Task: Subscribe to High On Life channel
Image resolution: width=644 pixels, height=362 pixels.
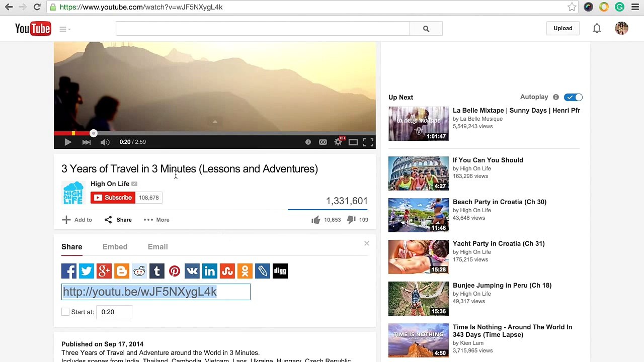Action: tap(113, 198)
